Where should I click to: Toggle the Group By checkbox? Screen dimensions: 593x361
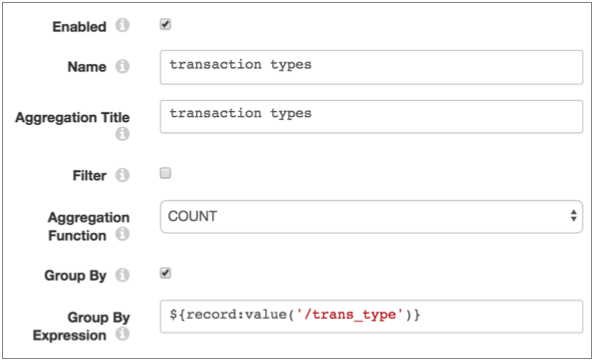coord(165,273)
